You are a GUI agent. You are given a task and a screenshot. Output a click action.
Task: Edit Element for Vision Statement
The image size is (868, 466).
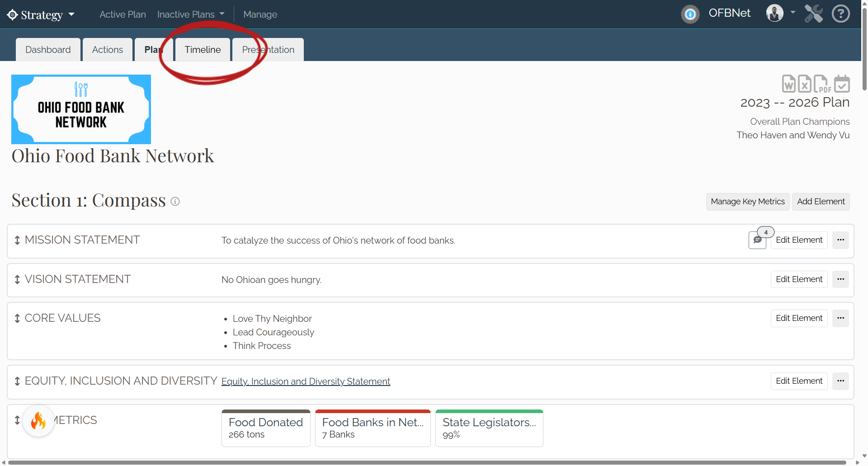tap(799, 279)
